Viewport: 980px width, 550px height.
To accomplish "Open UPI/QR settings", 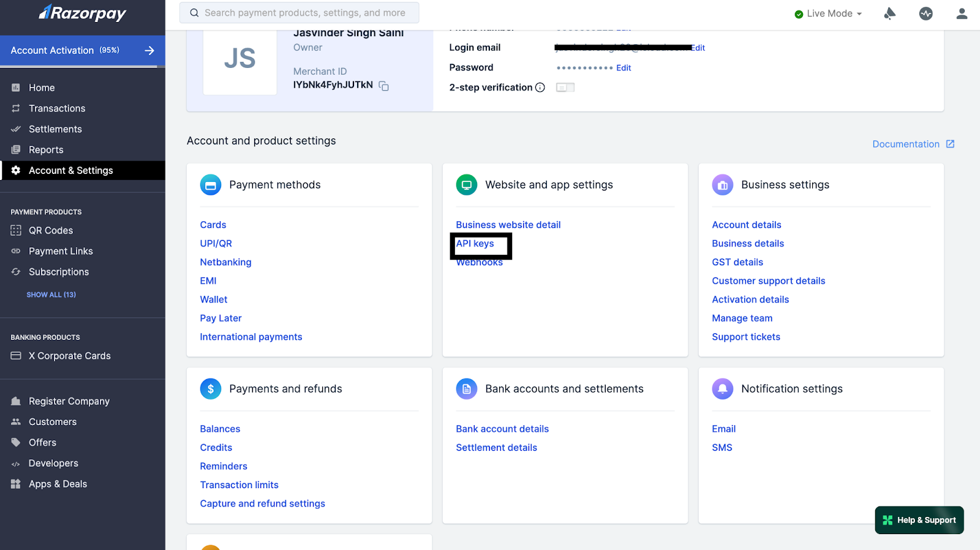I will [x=216, y=244].
